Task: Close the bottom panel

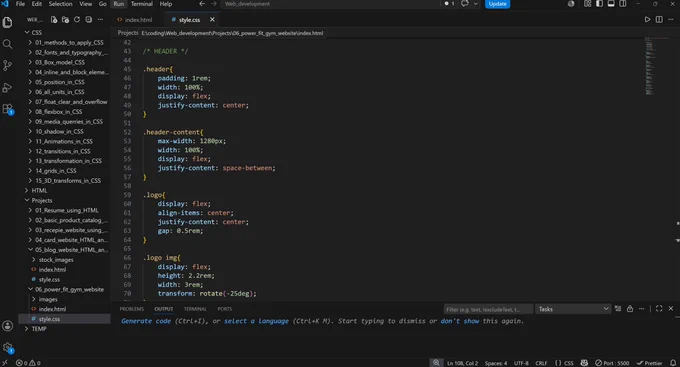Action: [671, 308]
